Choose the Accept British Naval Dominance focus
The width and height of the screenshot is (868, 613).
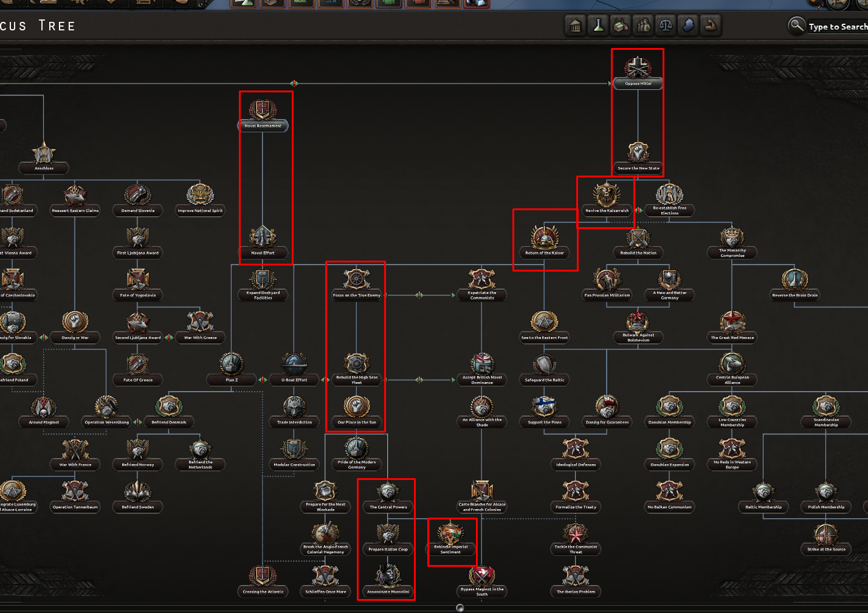click(482, 369)
